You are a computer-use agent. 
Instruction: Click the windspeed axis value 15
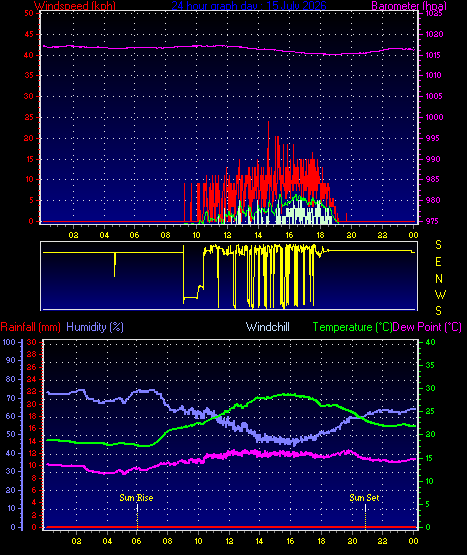click(29, 159)
